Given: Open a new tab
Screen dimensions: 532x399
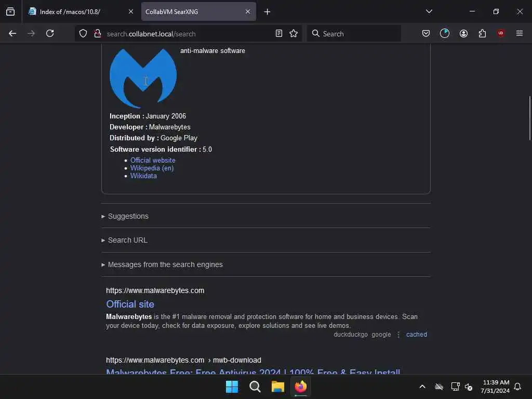Looking at the screenshot, I should 268,12.
